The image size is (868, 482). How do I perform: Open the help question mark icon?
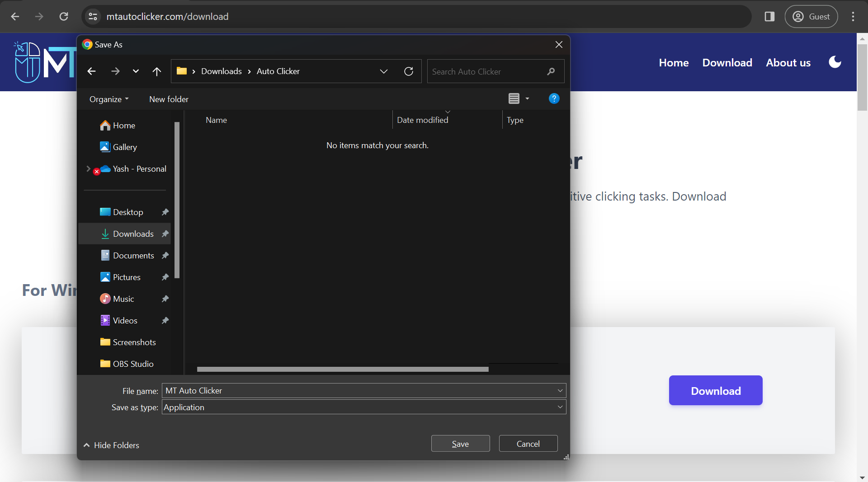coord(554,98)
